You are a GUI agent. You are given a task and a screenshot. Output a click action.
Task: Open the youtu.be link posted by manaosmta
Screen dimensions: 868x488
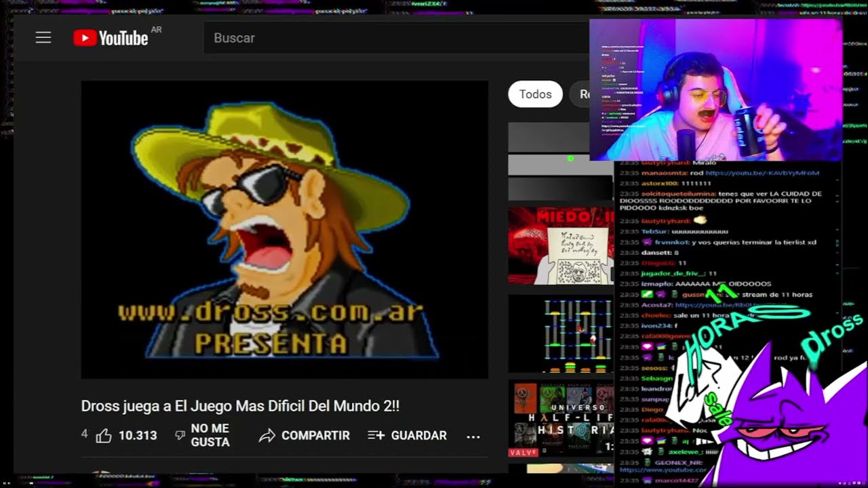[x=762, y=173]
